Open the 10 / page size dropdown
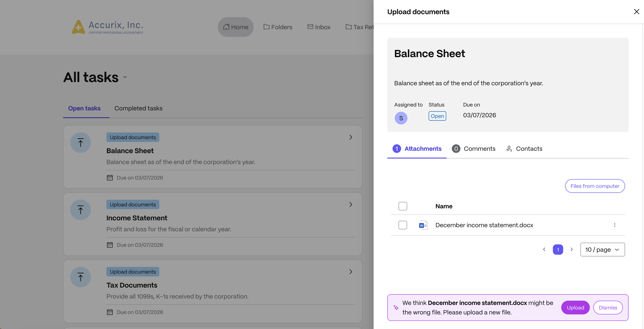The width and height of the screenshot is (644, 329). 603,250
